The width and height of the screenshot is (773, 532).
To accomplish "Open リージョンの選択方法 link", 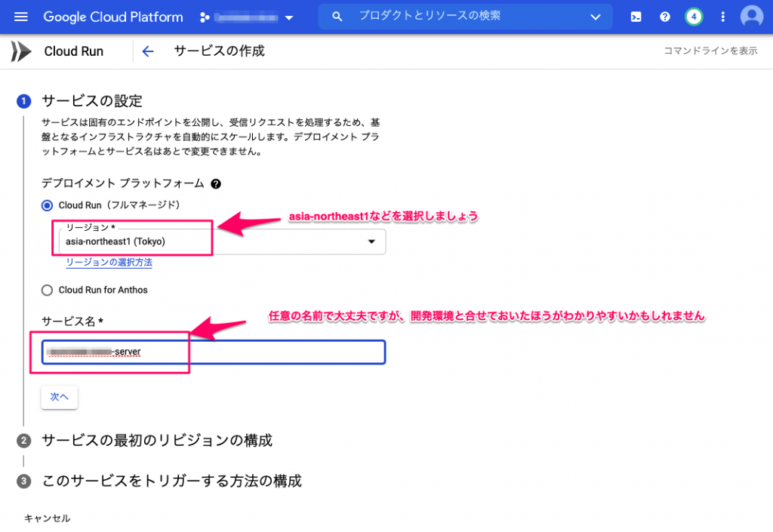I will (x=109, y=262).
